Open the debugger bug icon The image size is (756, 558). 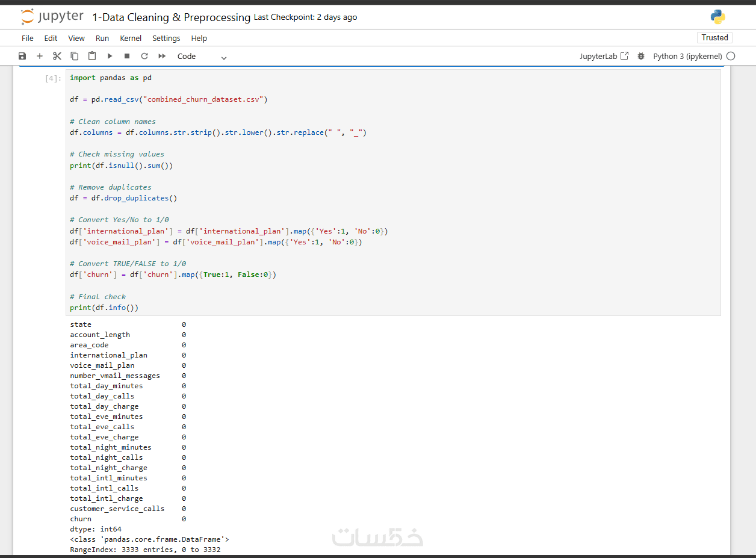(x=641, y=56)
